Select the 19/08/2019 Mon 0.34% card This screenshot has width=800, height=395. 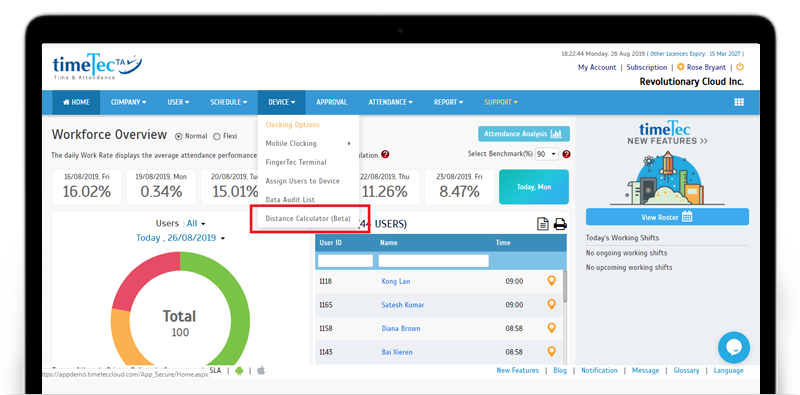pos(161,187)
